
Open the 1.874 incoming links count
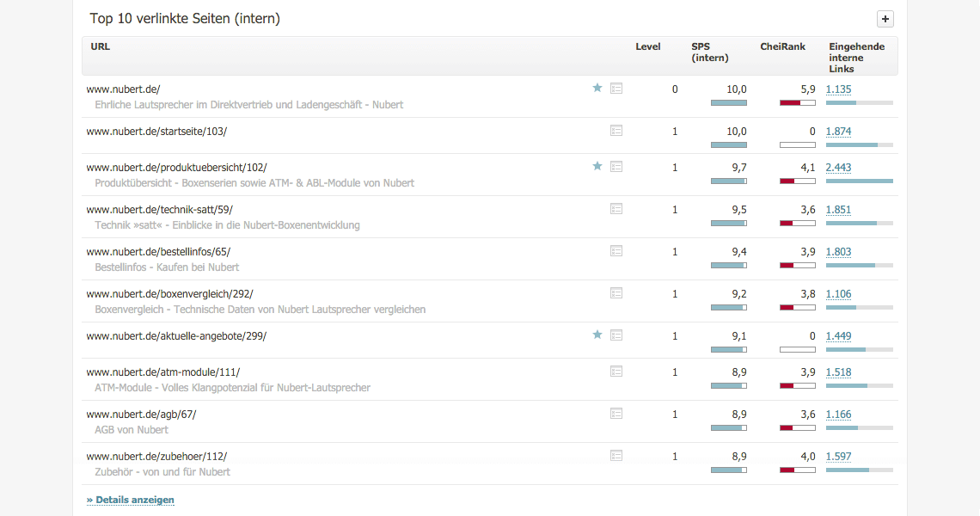tap(838, 132)
